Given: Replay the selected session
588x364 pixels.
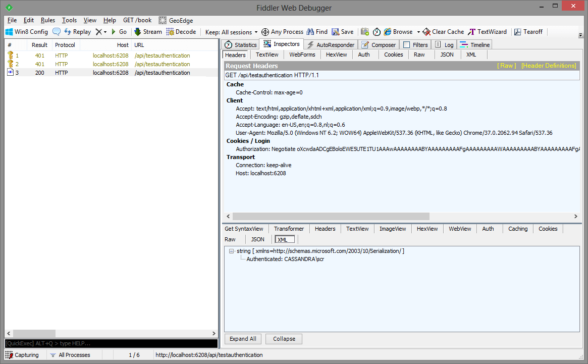Looking at the screenshot, I should (x=78, y=32).
